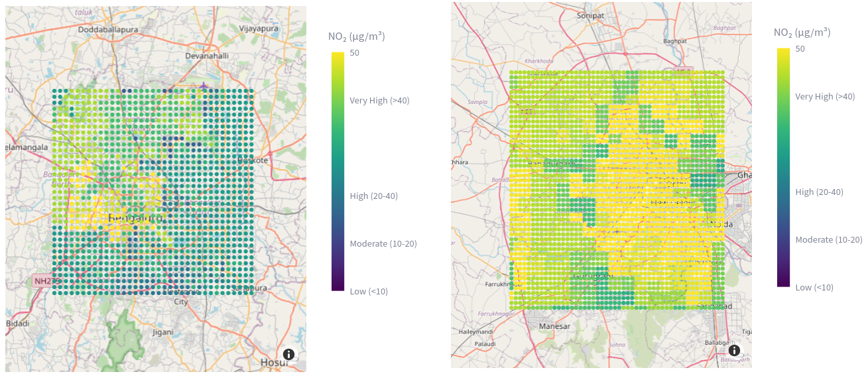Click the Delhi map NO₂ color bar

coord(783,167)
